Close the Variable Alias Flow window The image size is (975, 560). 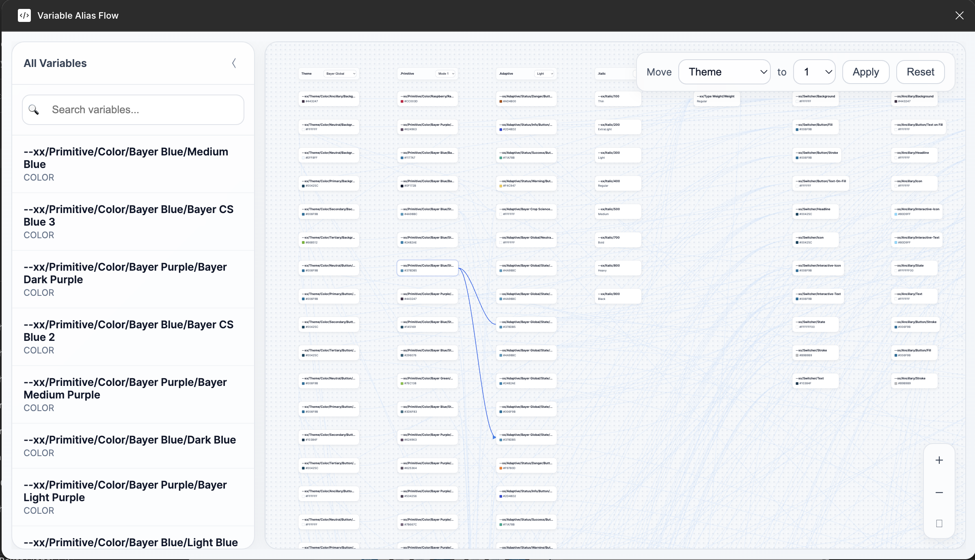(959, 15)
